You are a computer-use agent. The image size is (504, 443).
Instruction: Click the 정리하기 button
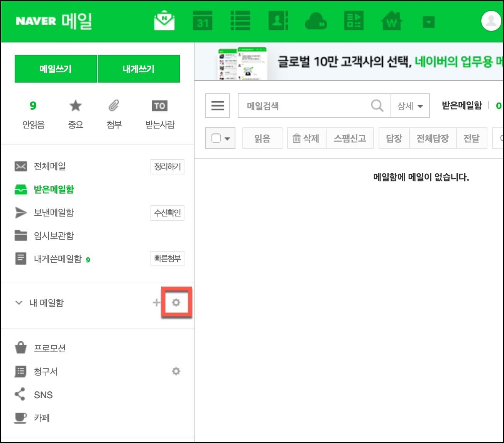pos(167,167)
